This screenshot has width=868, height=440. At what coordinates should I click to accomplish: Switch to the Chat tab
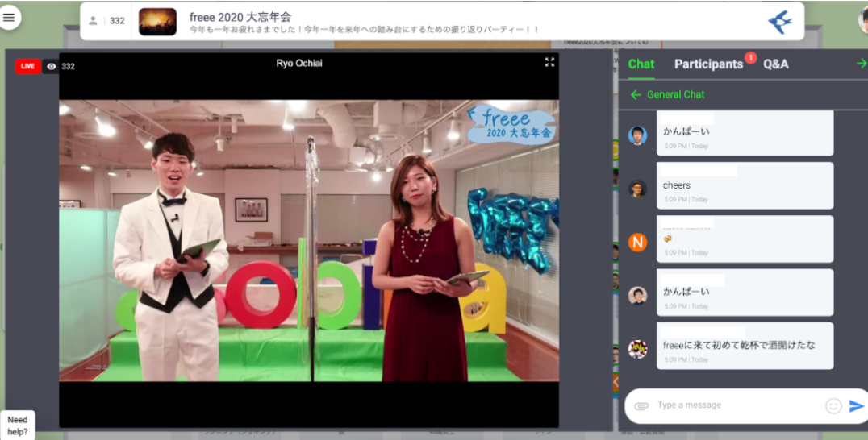point(641,64)
